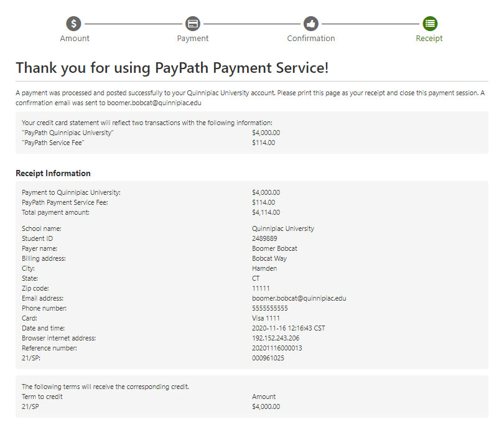This screenshot has width=504, height=432.
Task: Go to the Confirmation step label
Action: point(311,39)
